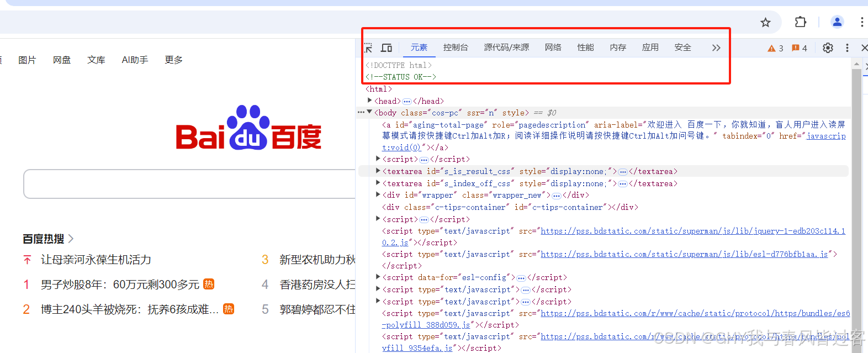Open Baidu AI助手 link
Viewport: 868px width, 353px height.
(x=135, y=60)
